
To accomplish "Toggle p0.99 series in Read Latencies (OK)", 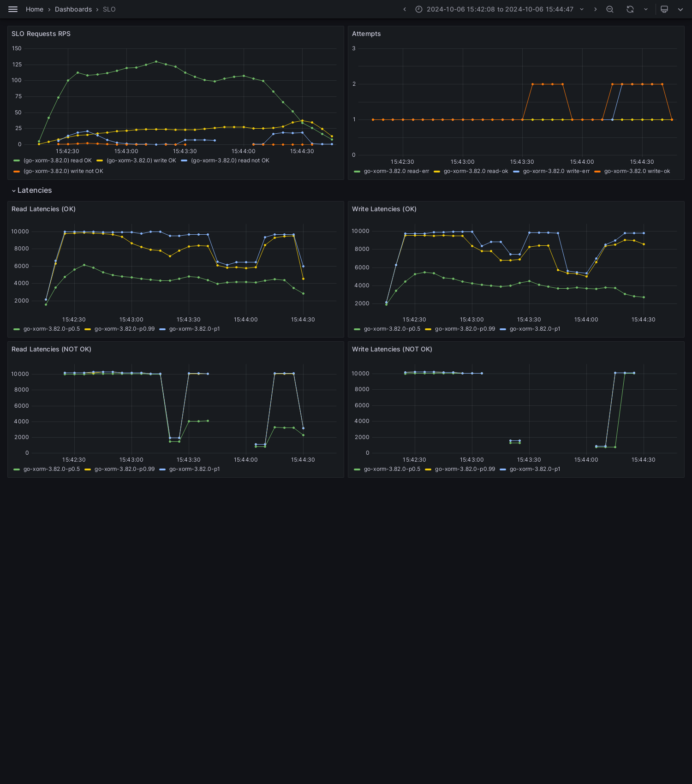I will click(125, 329).
